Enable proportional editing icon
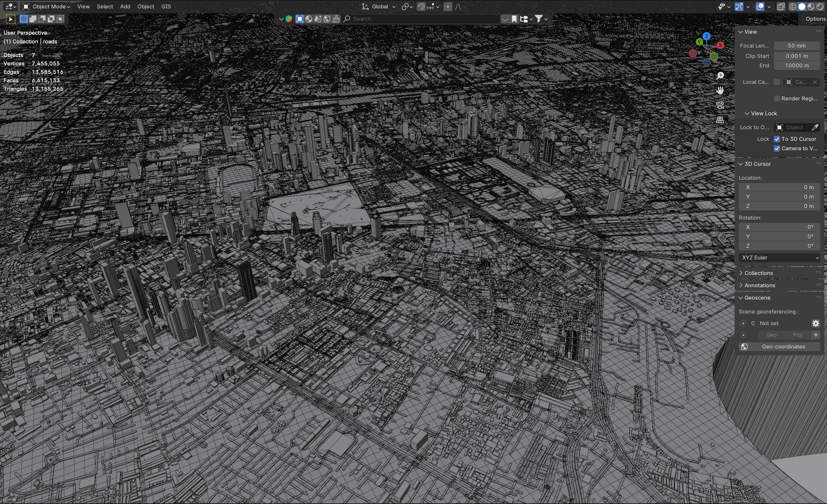This screenshot has width=827, height=504. tap(448, 7)
